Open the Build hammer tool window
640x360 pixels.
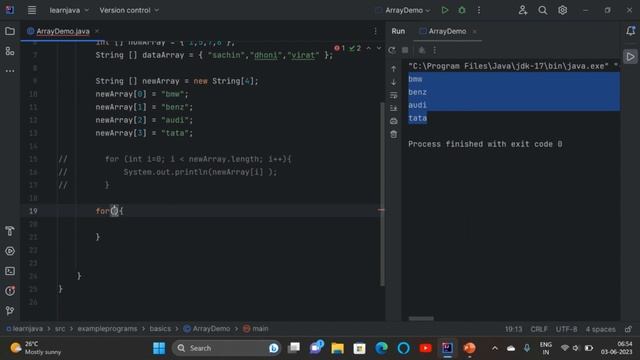point(10,231)
